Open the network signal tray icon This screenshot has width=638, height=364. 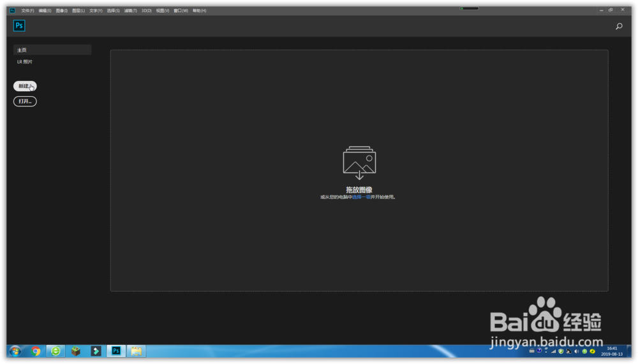pyautogui.click(x=553, y=351)
